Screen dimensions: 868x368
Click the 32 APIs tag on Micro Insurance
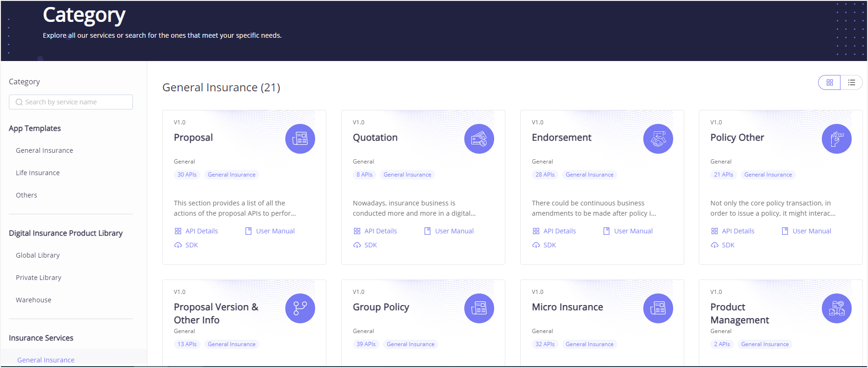pos(545,344)
